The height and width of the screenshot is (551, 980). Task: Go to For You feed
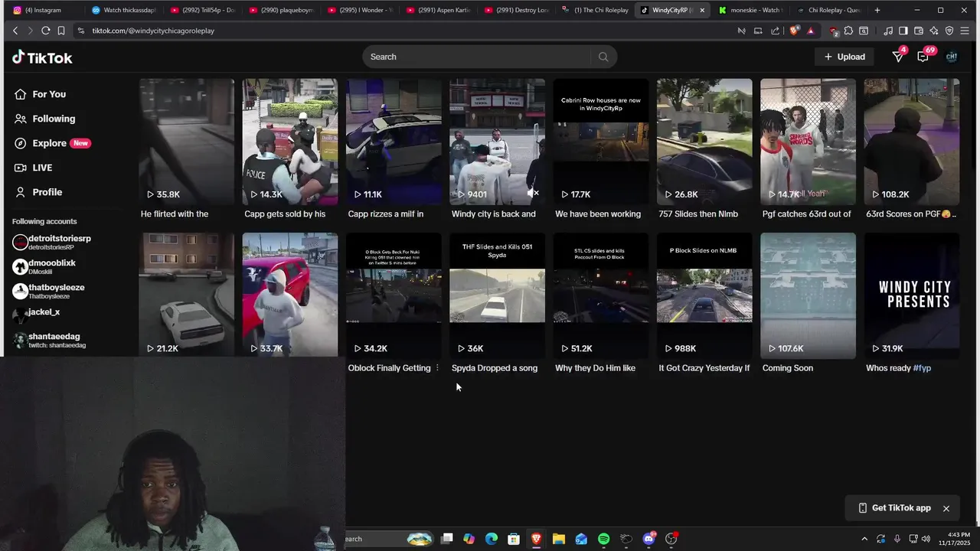tap(40, 94)
